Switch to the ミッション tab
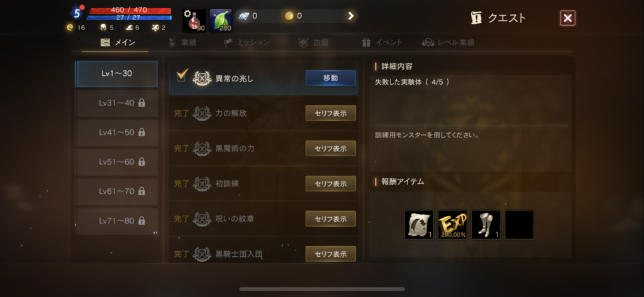 (247, 42)
